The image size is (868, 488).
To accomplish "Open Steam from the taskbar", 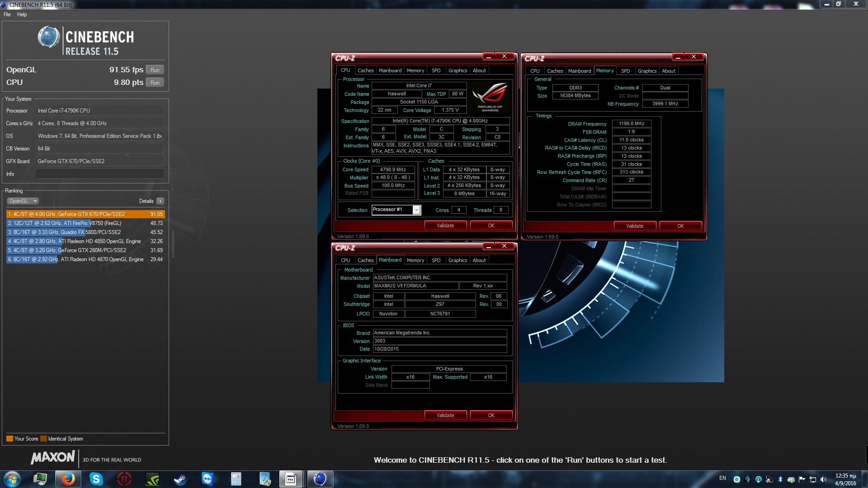I will point(180,479).
